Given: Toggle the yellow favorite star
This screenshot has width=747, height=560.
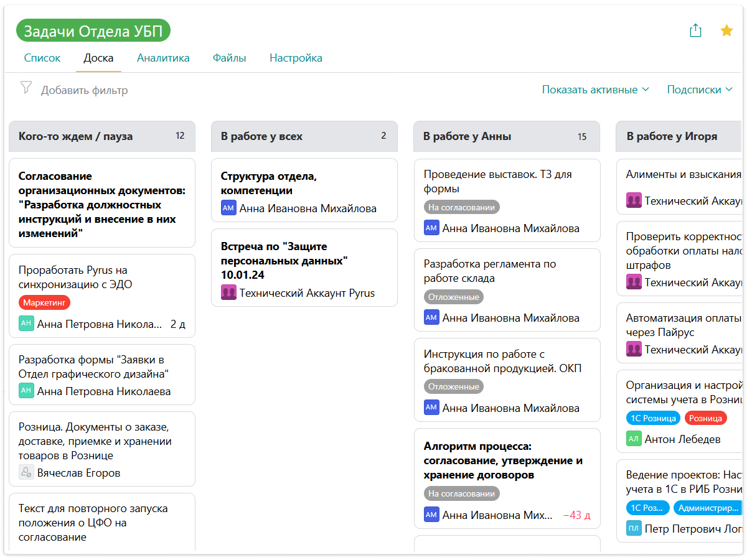Looking at the screenshot, I should [726, 30].
